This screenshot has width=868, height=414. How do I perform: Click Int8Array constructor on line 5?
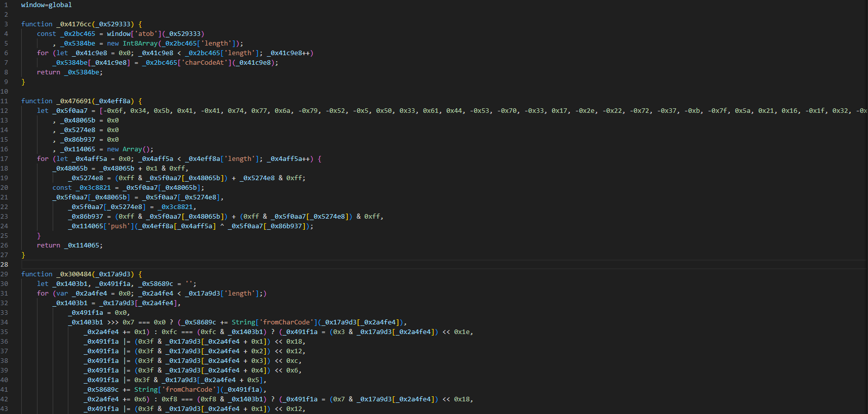(x=140, y=44)
